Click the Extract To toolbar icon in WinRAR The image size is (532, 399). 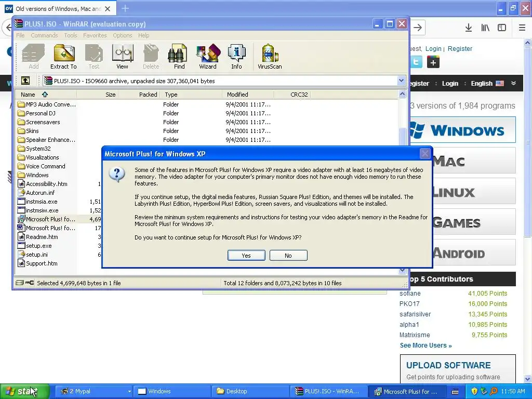[x=64, y=57]
